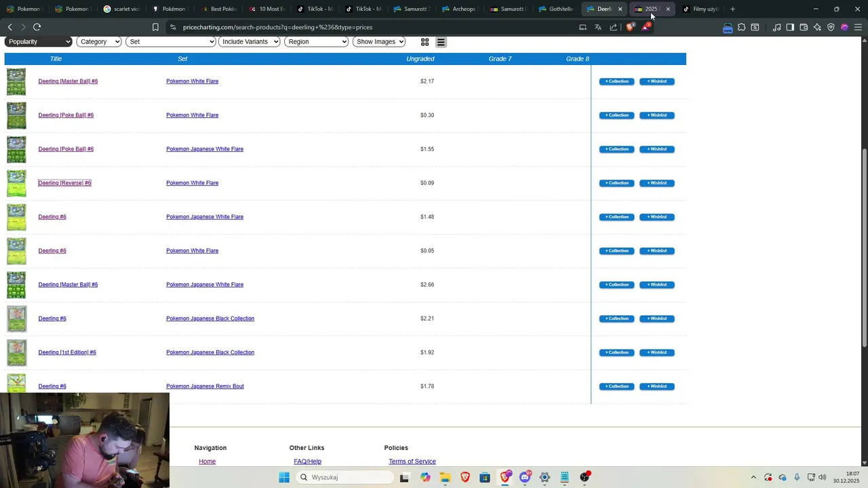This screenshot has width=868, height=488.
Task: Open the Show Images dropdown
Action: [379, 41]
